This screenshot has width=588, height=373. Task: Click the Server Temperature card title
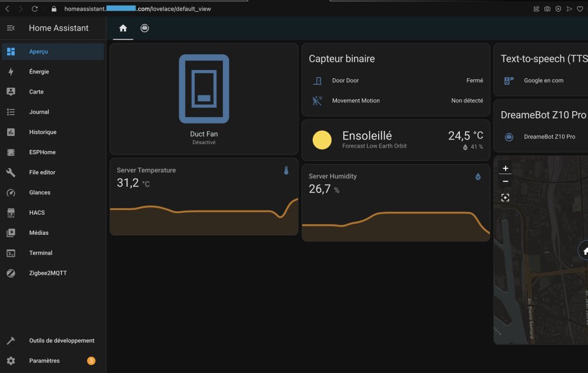point(146,170)
